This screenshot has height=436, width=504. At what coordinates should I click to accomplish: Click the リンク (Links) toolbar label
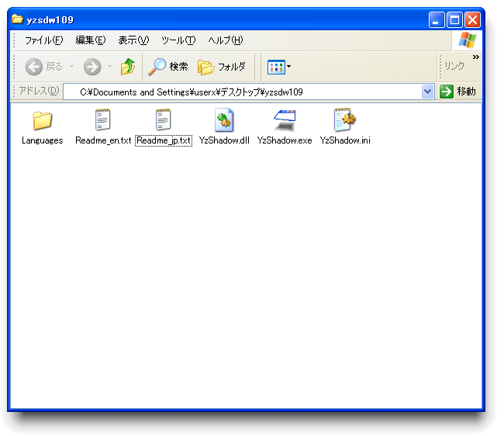coord(454,66)
